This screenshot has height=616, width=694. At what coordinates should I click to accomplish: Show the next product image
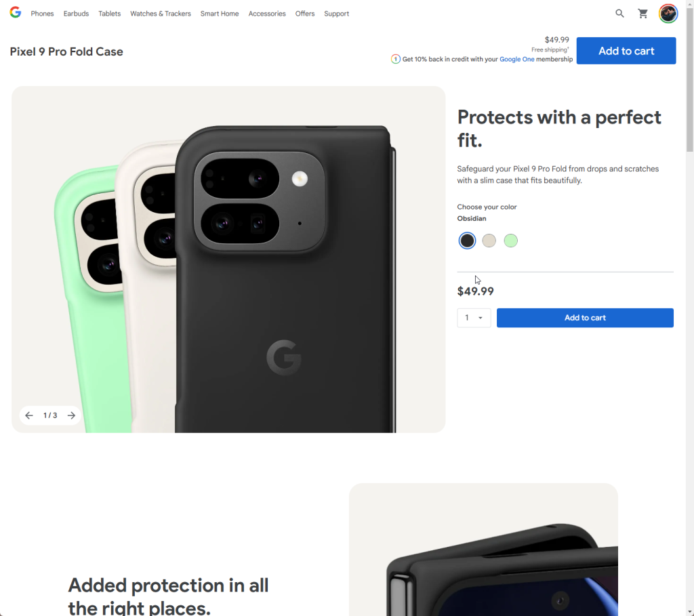click(x=71, y=415)
